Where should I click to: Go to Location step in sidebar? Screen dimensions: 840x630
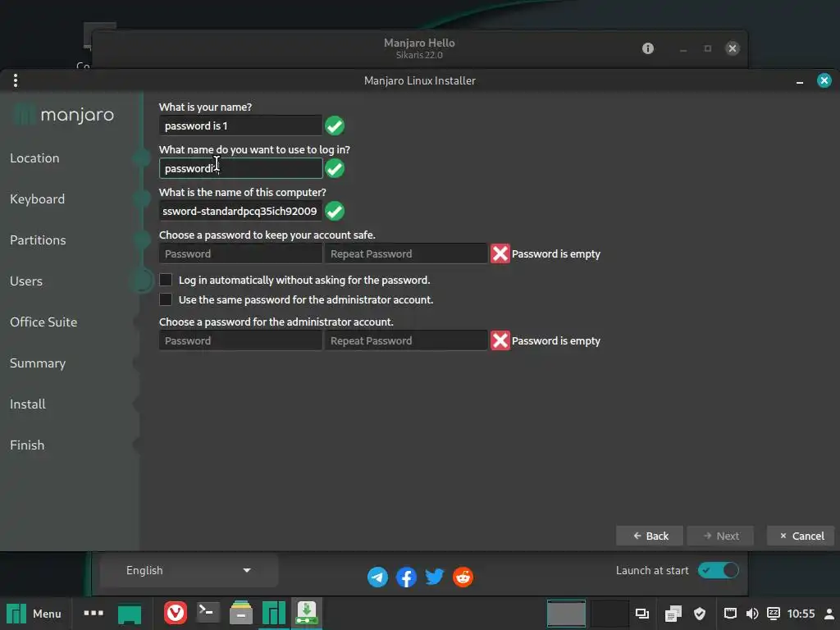(x=34, y=158)
